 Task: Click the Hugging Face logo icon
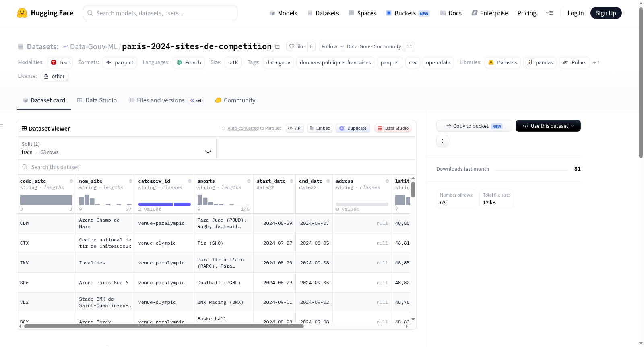point(22,13)
